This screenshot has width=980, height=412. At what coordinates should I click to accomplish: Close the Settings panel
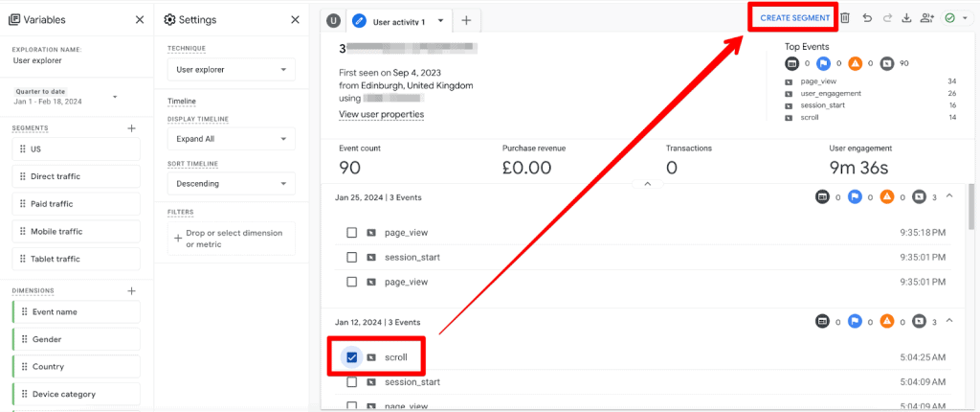(295, 20)
